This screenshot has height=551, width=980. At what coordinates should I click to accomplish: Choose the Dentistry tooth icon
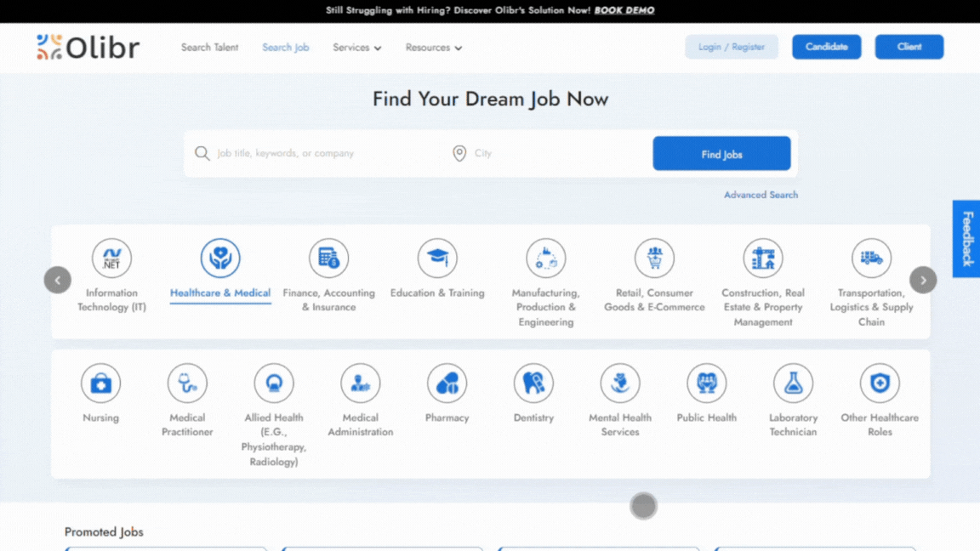[533, 383]
